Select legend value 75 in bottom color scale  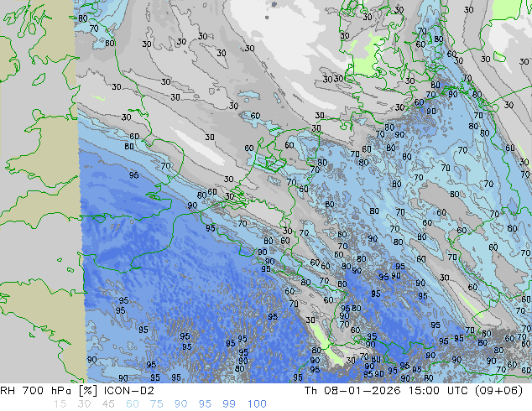click(156, 404)
